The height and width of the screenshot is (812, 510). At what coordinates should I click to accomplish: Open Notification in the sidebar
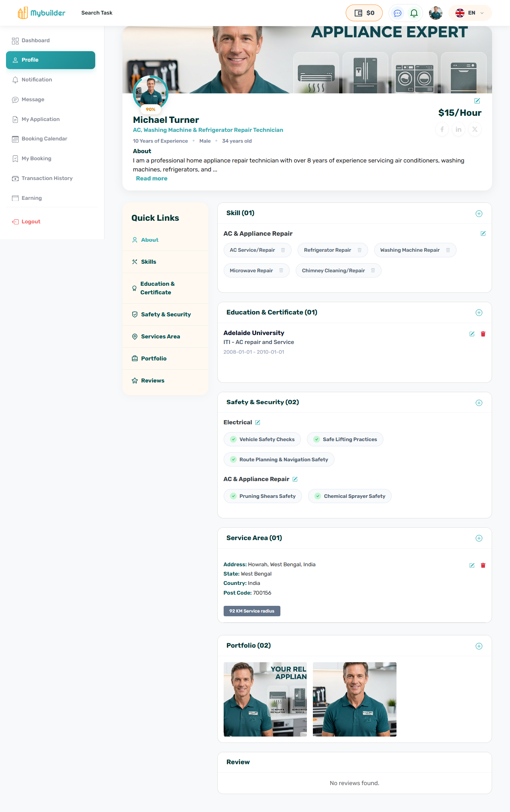tap(51, 80)
